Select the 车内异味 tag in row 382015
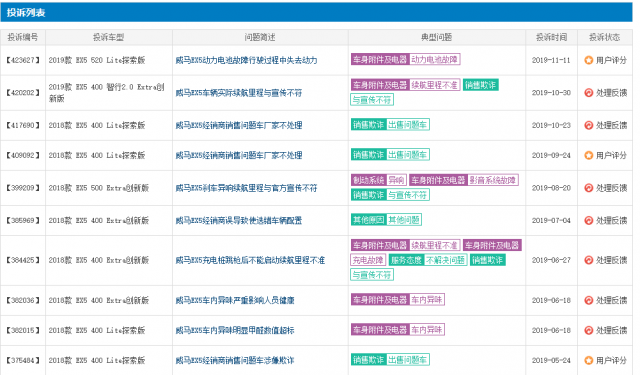This screenshot has width=640, height=375. tap(427, 330)
